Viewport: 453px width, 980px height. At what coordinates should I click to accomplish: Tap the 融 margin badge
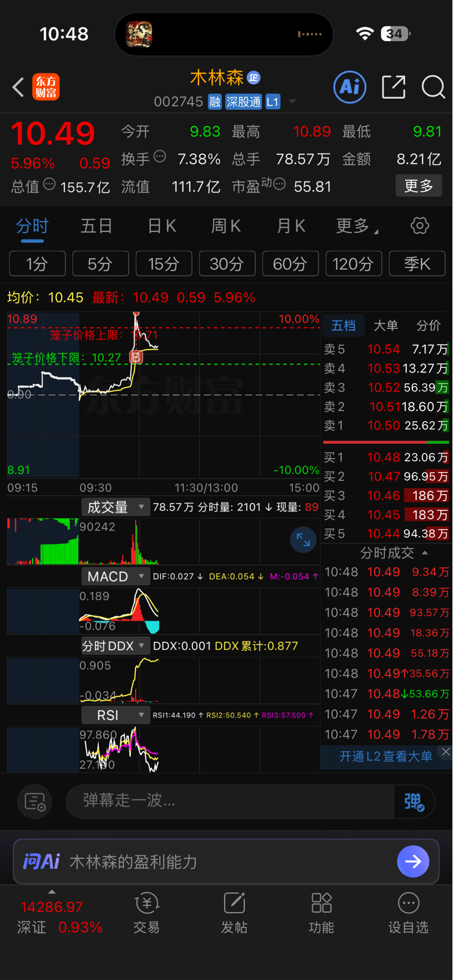pos(214,102)
